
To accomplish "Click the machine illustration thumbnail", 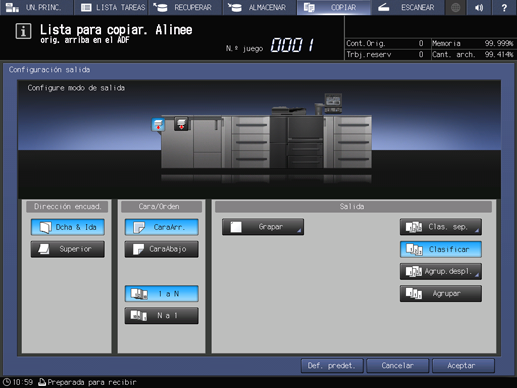I will coord(266,137).
